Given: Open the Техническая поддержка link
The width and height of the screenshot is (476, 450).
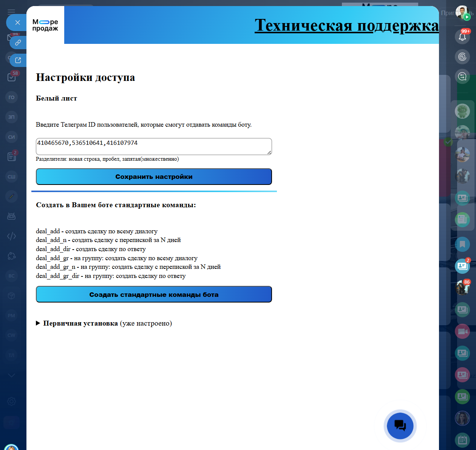Looking at the screenshot, I should 346,25.
